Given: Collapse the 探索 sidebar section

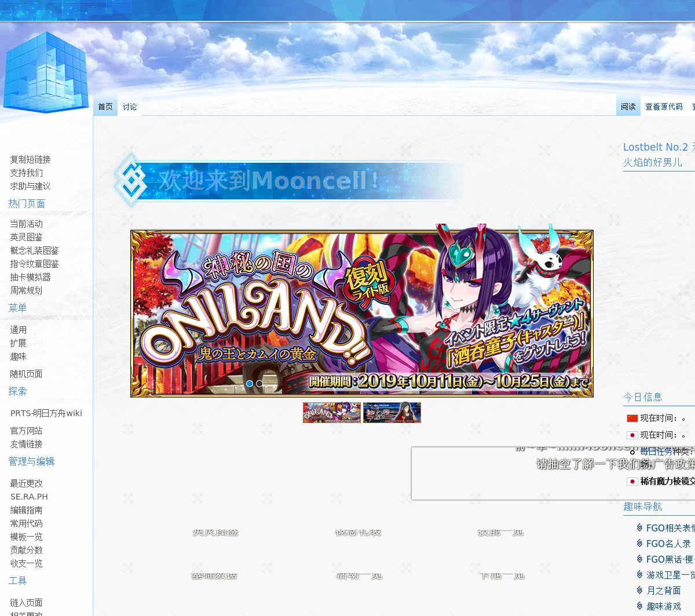Looking at the screenshot, I should pyautogui.click(x=17, y=391).
